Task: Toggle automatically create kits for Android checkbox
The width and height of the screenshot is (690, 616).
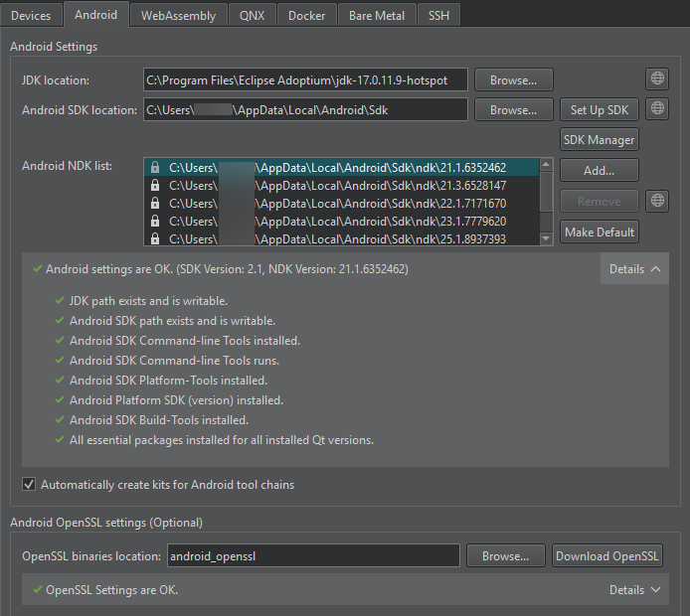Action: click(x=29, y=485)
